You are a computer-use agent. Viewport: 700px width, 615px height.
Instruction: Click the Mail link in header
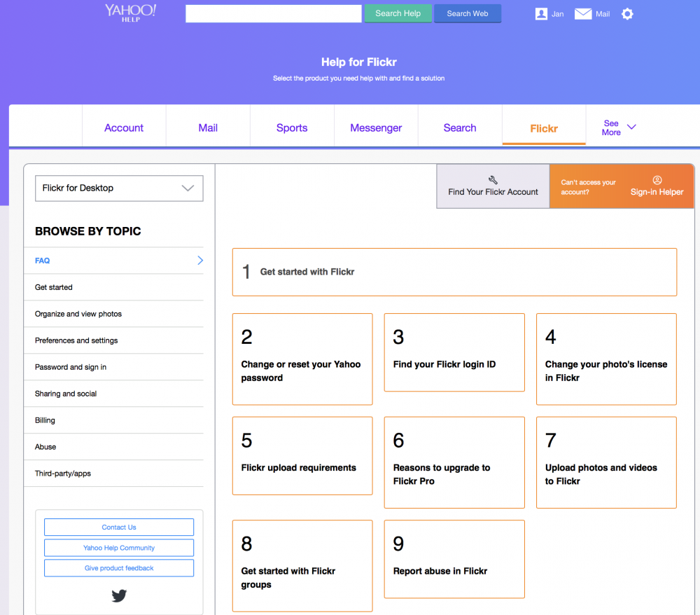(602, 14)
